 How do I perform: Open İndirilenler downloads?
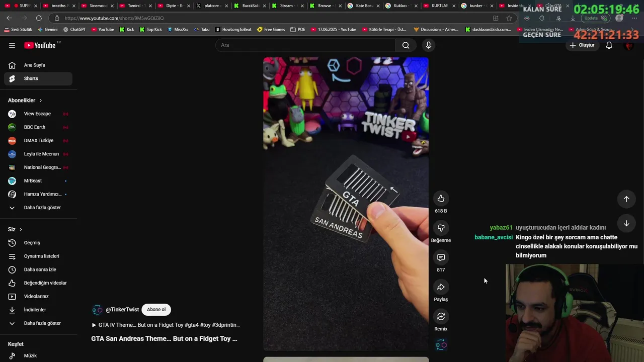pos(38,310)
